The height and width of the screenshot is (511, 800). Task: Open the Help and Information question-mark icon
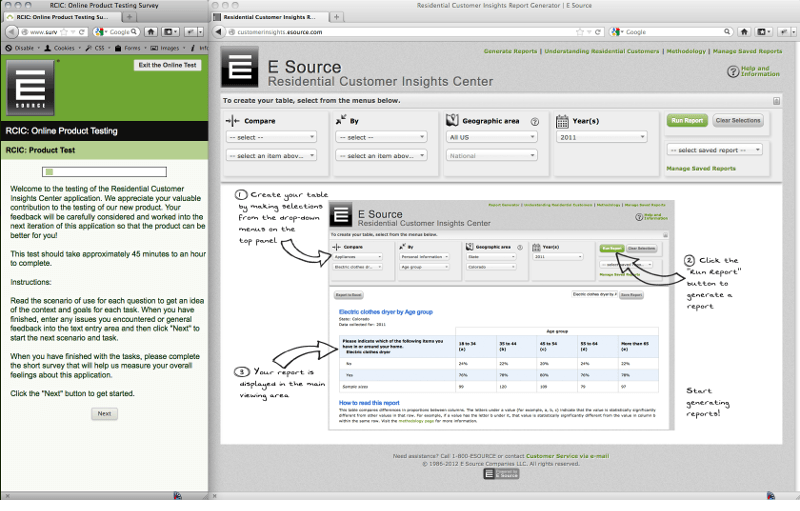coord(733,71)
